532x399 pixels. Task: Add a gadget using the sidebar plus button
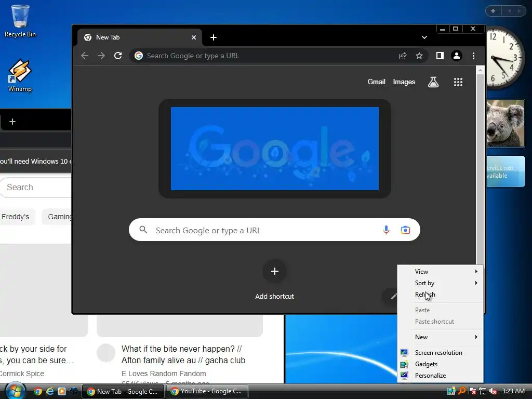tap(493, 11)
